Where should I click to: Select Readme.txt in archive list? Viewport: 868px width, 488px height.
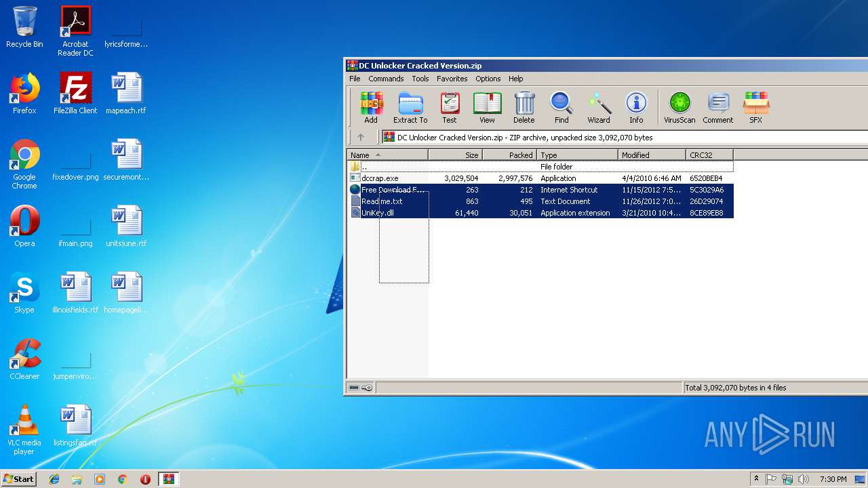tap(540, 201)
